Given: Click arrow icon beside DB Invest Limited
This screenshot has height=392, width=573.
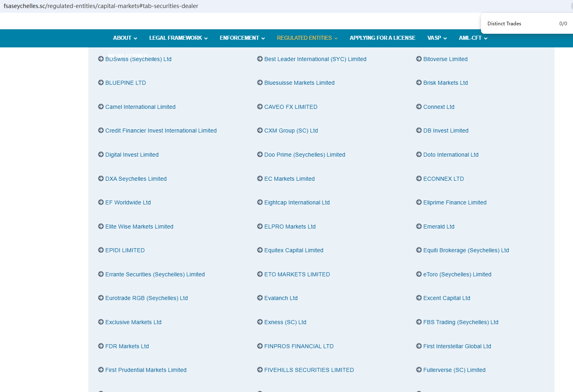Looking at the screenshot, I should click(x=419, y=131).
